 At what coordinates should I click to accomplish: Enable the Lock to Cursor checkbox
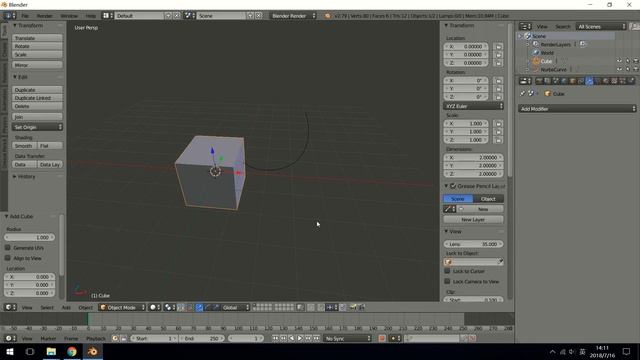[447, 271]
